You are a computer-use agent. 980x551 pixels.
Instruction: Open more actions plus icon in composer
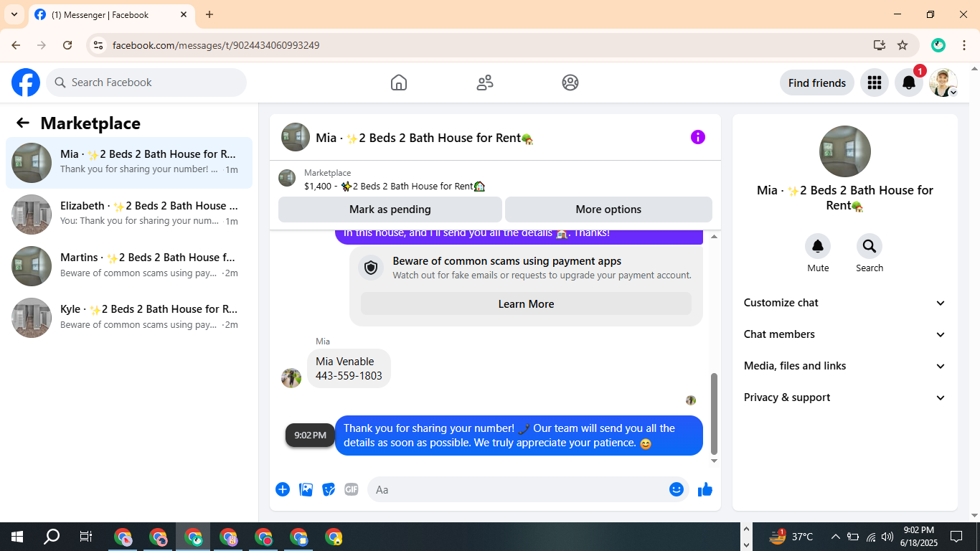point(283,489)
